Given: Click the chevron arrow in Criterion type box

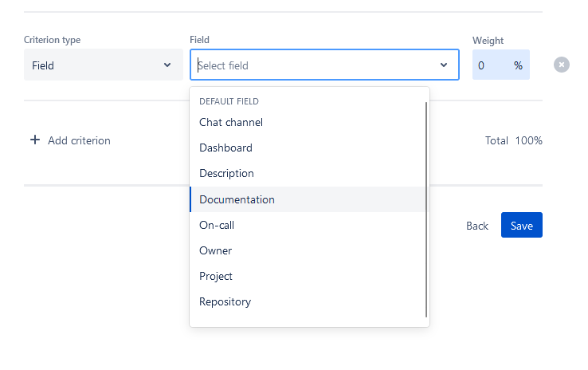Looking at the screenshot, I should pos(167,65).
